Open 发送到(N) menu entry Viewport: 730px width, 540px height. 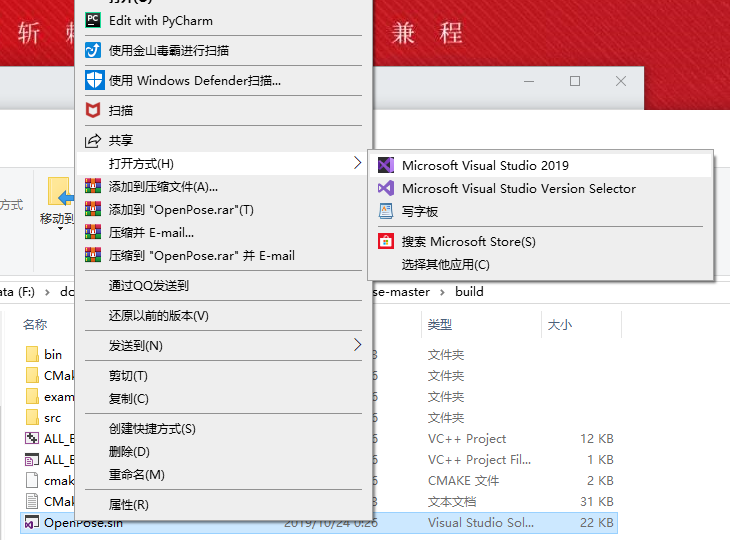pos(223,345)
